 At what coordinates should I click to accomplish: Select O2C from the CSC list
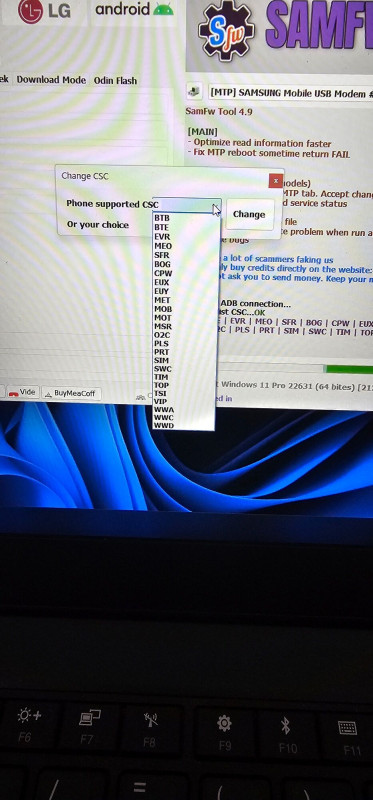[162, 335]
